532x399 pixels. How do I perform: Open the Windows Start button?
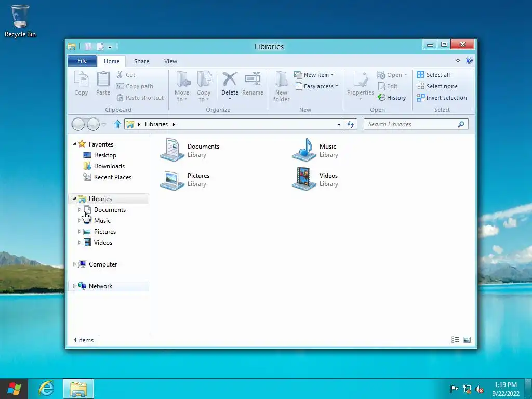tap(14, 389)
